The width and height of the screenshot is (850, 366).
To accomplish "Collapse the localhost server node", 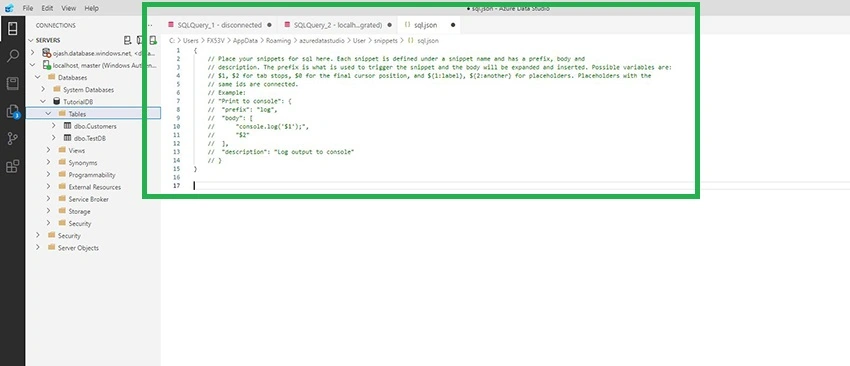I will (33, 65).
